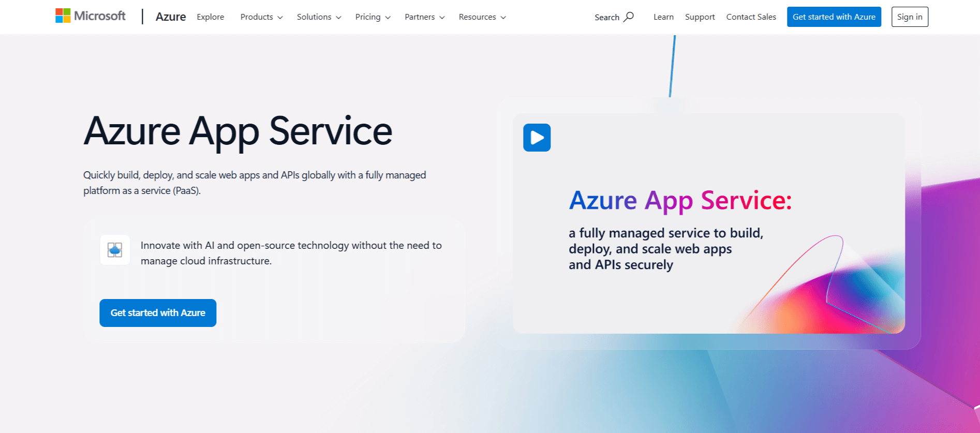Expand the Partners dropdown
The height and width of the screenshot is (433, 980).
(424, 17)
